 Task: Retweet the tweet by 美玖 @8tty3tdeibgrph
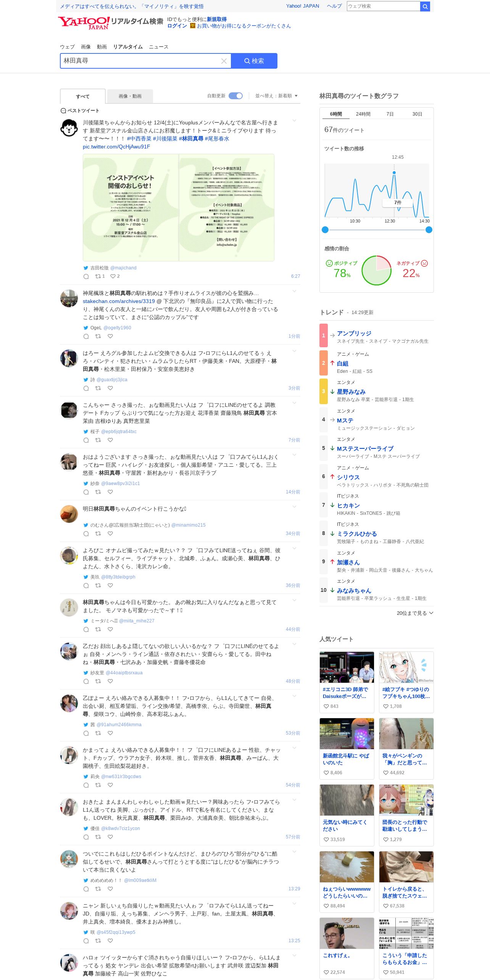[98, 585]
